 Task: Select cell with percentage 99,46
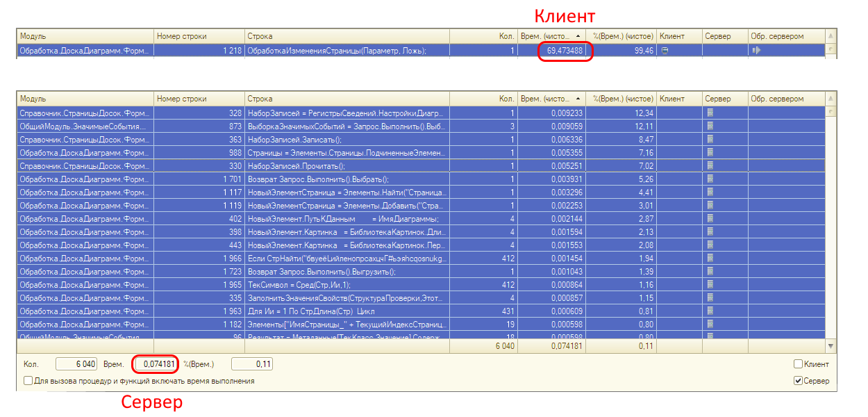[x=621, y=50]
